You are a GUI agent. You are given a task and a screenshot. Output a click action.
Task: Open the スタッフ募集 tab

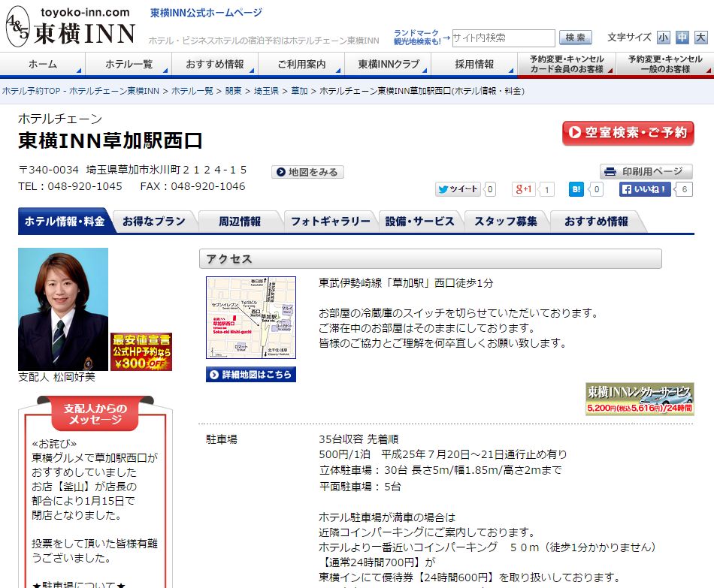[506, 222]
